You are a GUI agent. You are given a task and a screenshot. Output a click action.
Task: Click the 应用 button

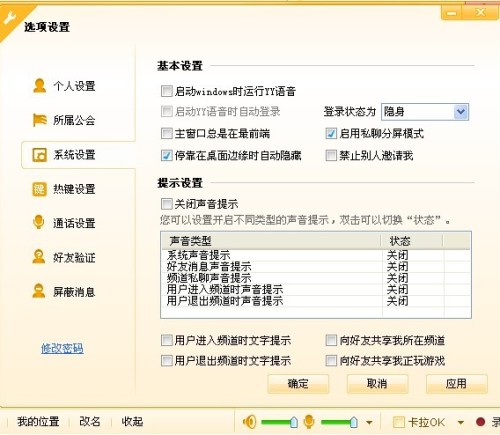[x=456, y=384]
